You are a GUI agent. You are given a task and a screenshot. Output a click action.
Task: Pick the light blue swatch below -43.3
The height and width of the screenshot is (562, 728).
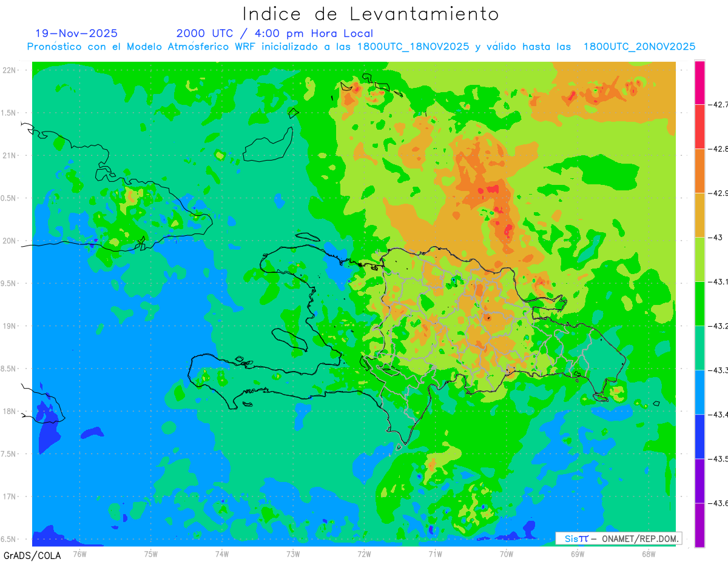click(x=699, y=392)
